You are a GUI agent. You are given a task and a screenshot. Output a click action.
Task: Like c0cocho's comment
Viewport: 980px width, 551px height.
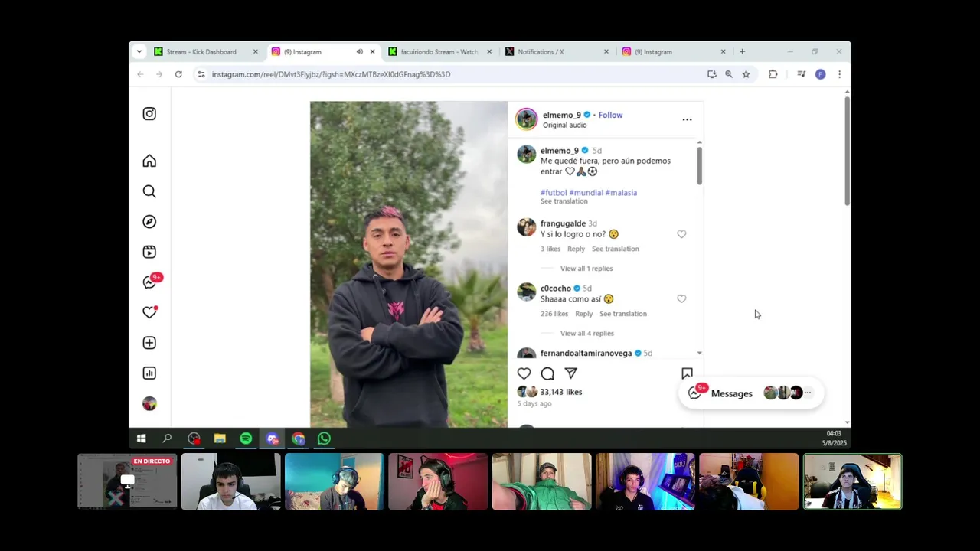(x=681, y=299)
